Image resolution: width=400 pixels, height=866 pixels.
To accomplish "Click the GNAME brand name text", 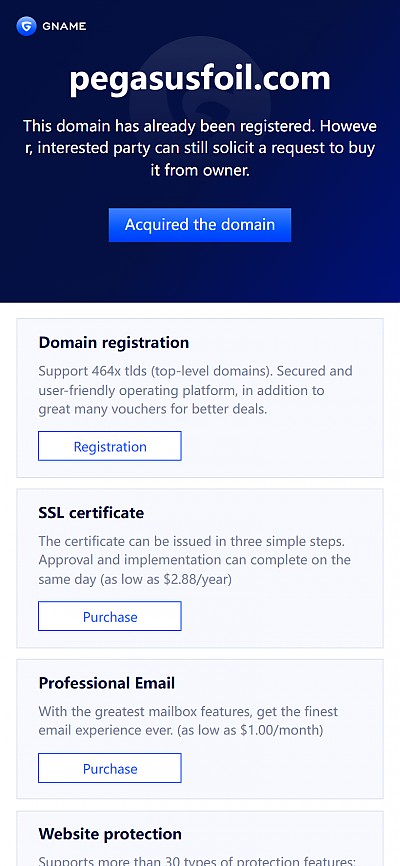I will click(x=64, y=27).
